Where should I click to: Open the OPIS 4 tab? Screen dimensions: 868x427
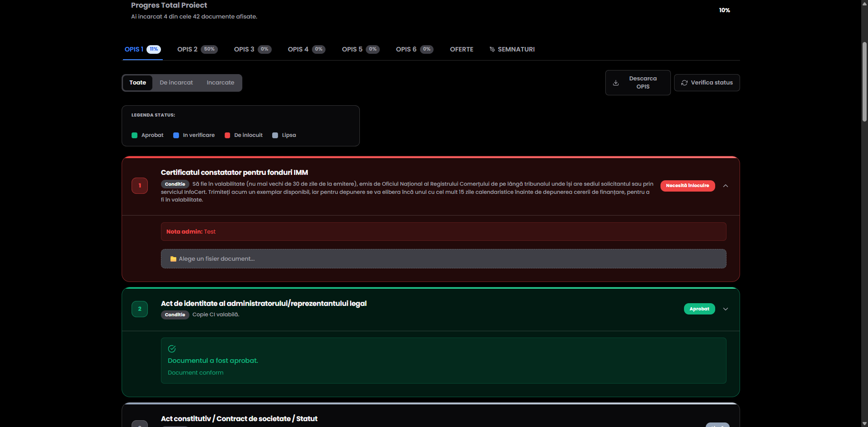click(x=306, y=49)
